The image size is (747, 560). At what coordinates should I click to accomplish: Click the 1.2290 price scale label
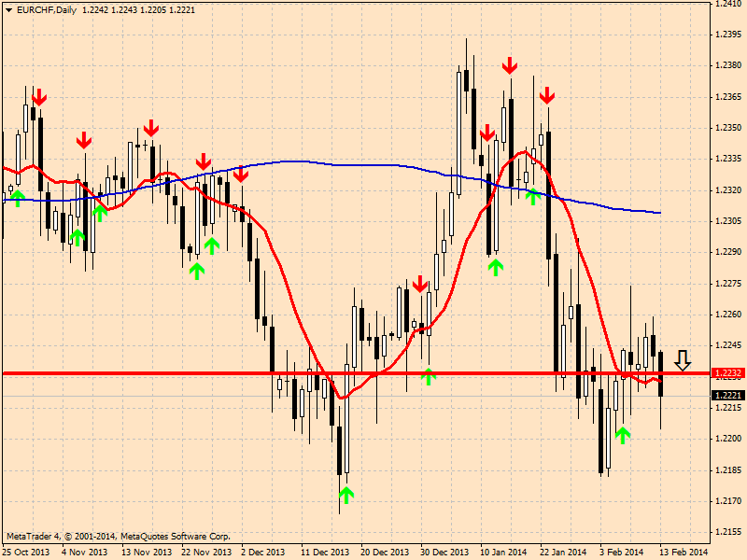point(728,252)
